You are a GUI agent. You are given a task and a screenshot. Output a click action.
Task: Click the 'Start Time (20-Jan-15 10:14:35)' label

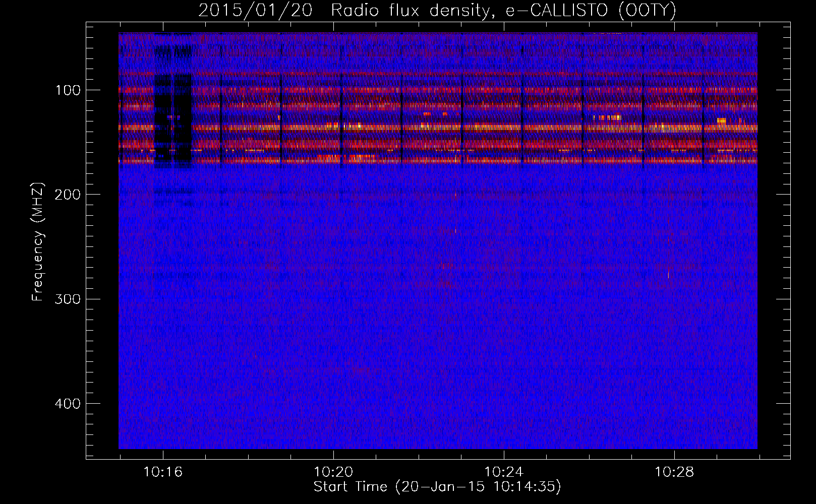(x=437, y=487)
